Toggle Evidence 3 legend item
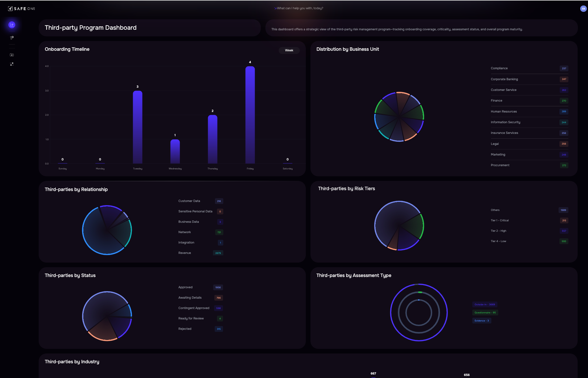The width and height of the screenshot is (588, 378). pos(482,321)
